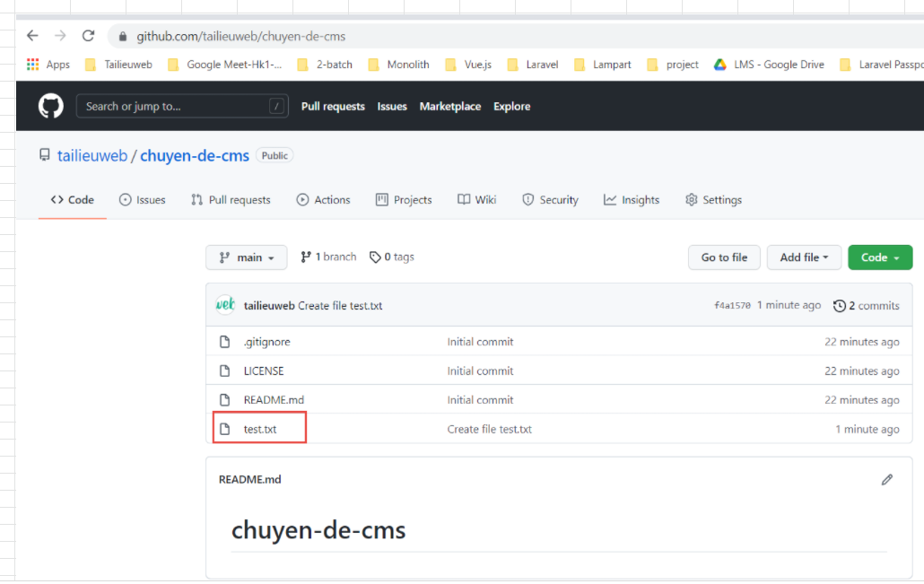
Task: Click the GitHub logo icon
Action: (x=51, y=106)
